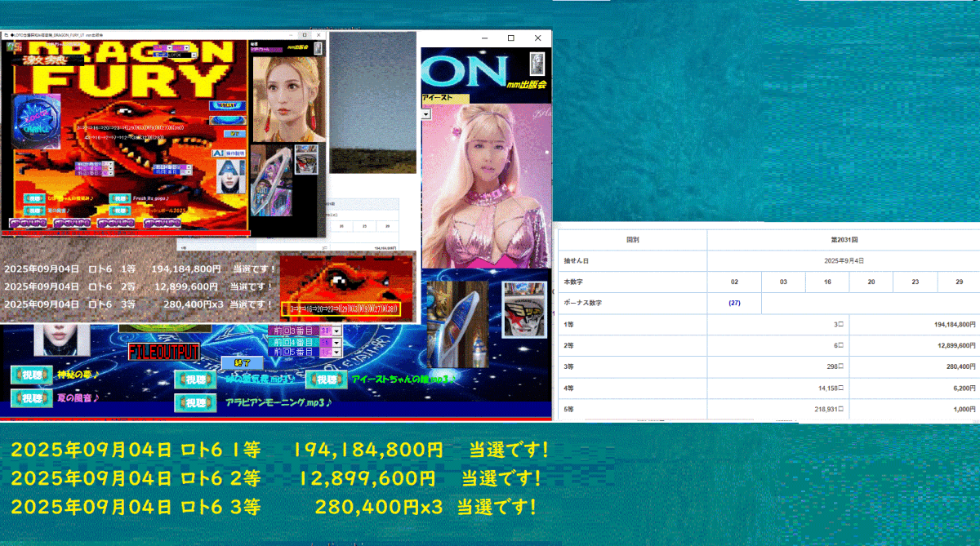Play アラビアンモーニング.mp3 with its 視聴 button
980x546 pixels.
195,403
